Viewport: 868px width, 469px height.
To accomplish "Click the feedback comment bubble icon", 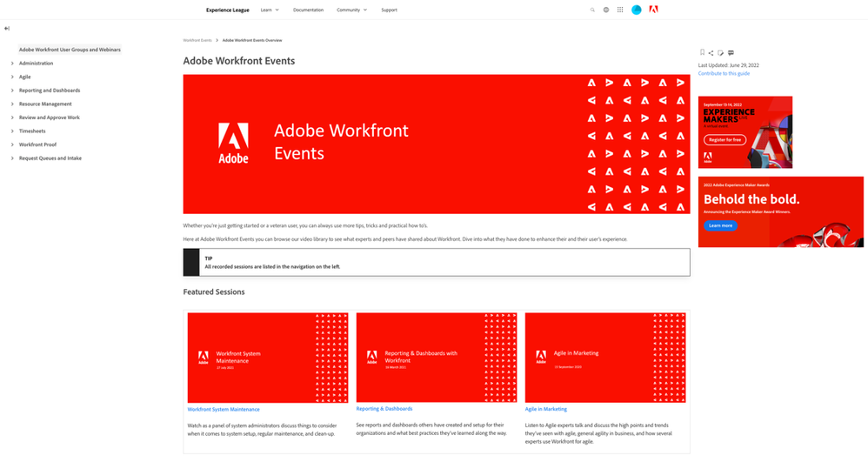I will coord(731,53).
